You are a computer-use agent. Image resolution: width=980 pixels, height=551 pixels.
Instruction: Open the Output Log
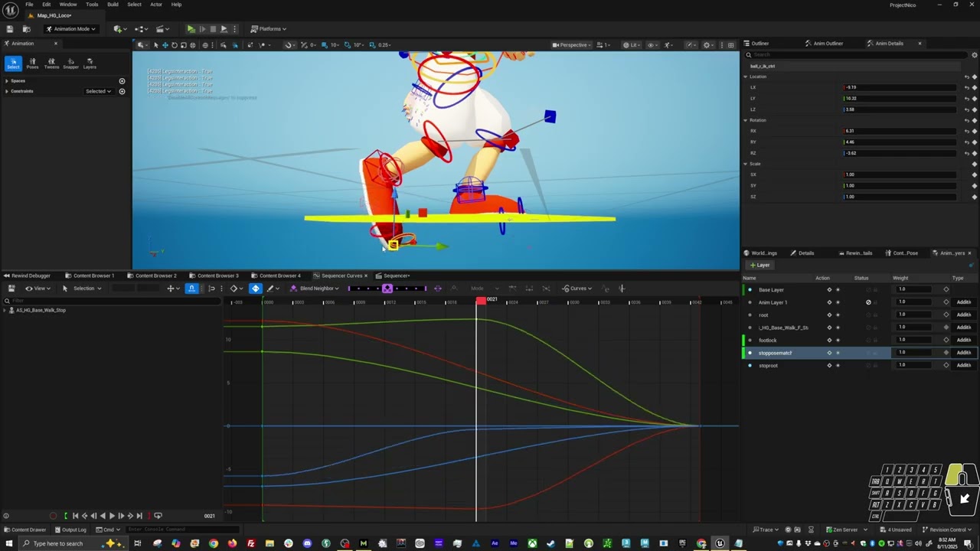(x=70, y=530)
